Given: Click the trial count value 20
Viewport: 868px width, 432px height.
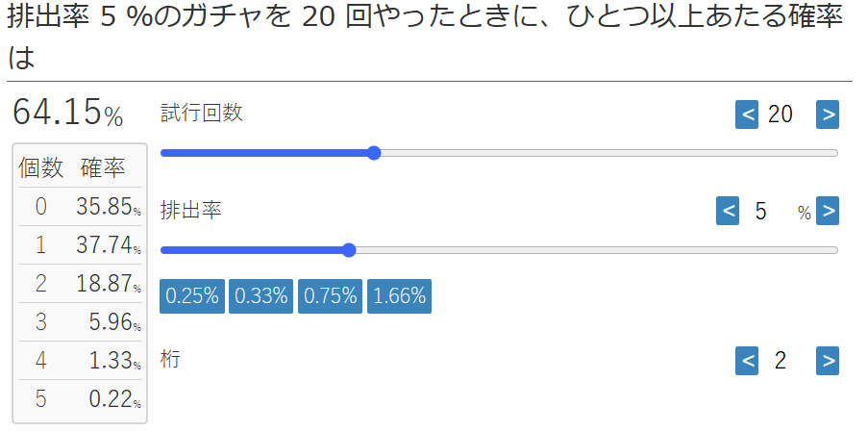Looking at the screenshot, I should [781, 114].
